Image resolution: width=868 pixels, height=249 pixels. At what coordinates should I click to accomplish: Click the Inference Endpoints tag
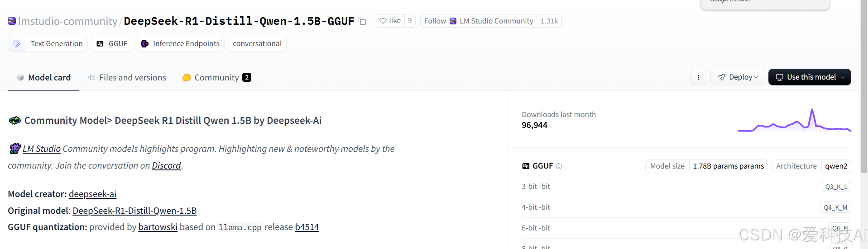point(180,44)
